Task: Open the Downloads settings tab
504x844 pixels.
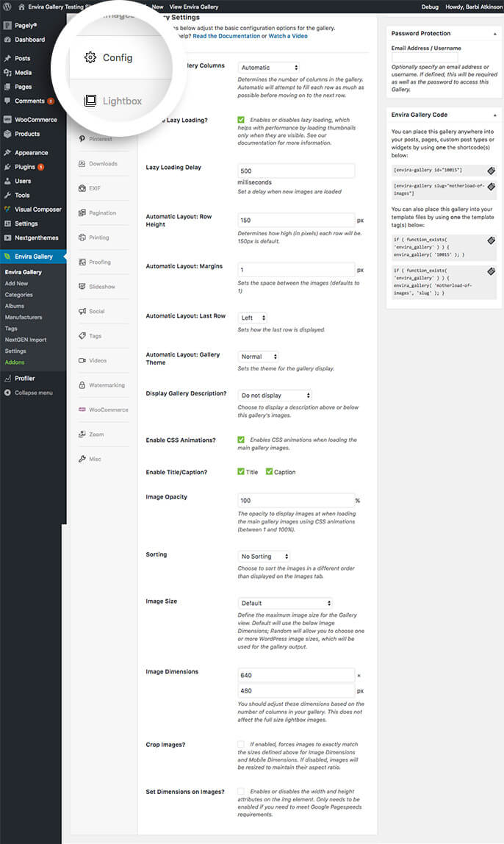Action: [x=98, y=164]
